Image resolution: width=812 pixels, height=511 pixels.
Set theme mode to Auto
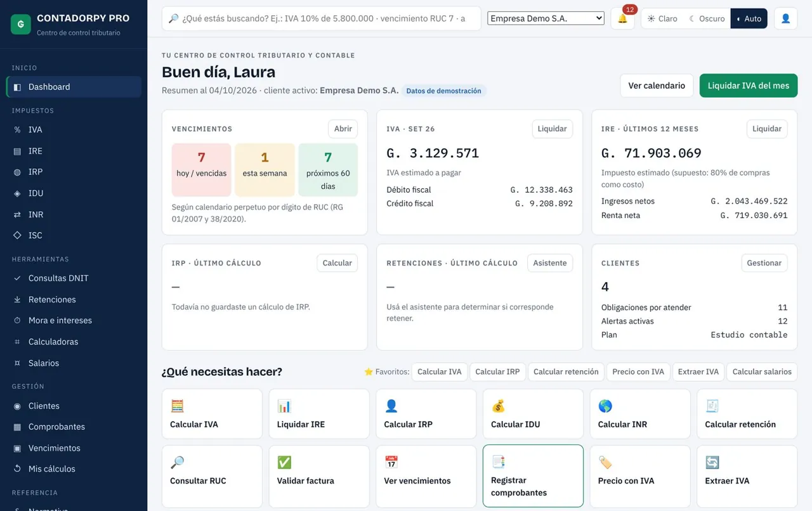click(749, 18)
